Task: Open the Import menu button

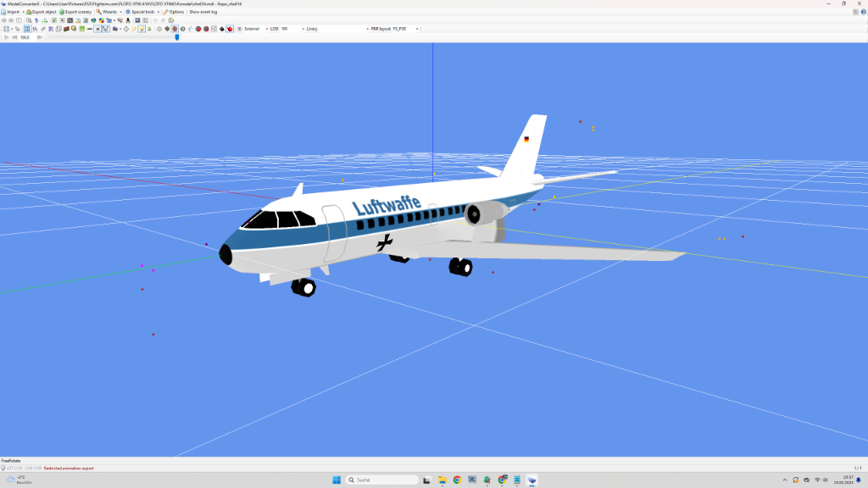Action: 10,12
